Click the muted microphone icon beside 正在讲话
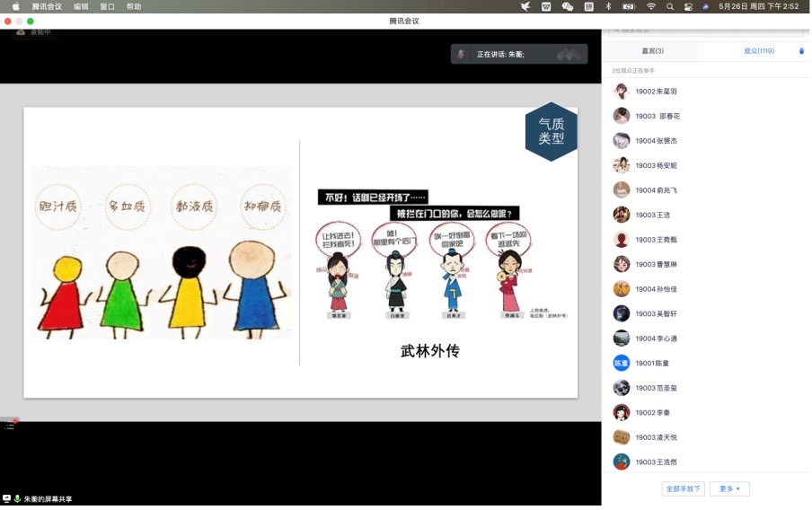 tap(461, 54)
